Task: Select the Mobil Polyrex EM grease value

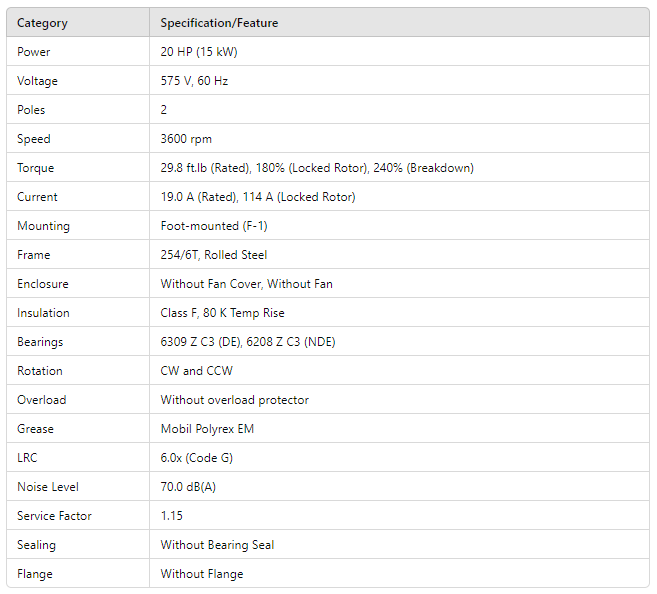Action: (x=207, y=429)
